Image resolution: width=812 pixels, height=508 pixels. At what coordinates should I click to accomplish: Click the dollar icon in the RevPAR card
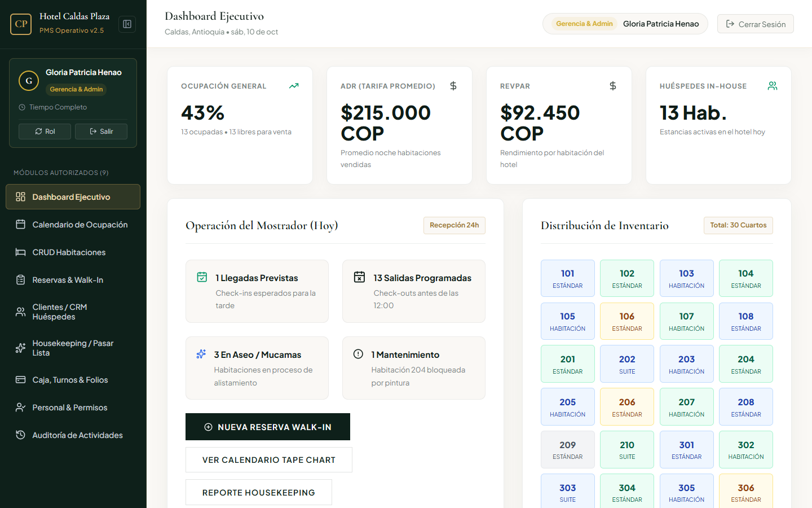(613, 86)
